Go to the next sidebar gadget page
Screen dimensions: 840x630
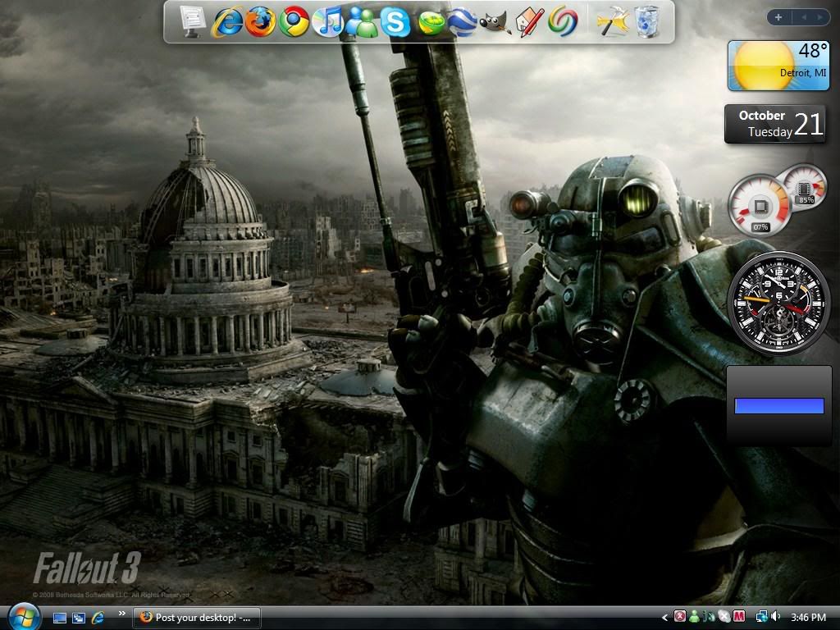pyautogui.click(x=819, y=18)
